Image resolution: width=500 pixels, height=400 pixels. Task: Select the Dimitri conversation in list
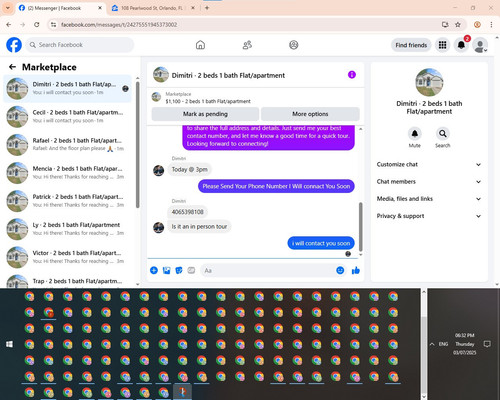[x=68, y=88]
